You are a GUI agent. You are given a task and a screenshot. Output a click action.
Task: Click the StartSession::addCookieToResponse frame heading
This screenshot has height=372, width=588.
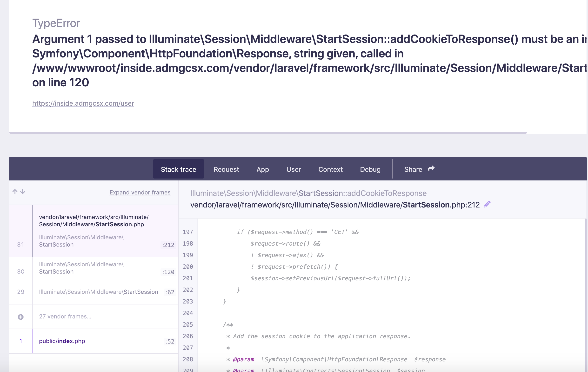pyautogui.click(x=308, y=193)
